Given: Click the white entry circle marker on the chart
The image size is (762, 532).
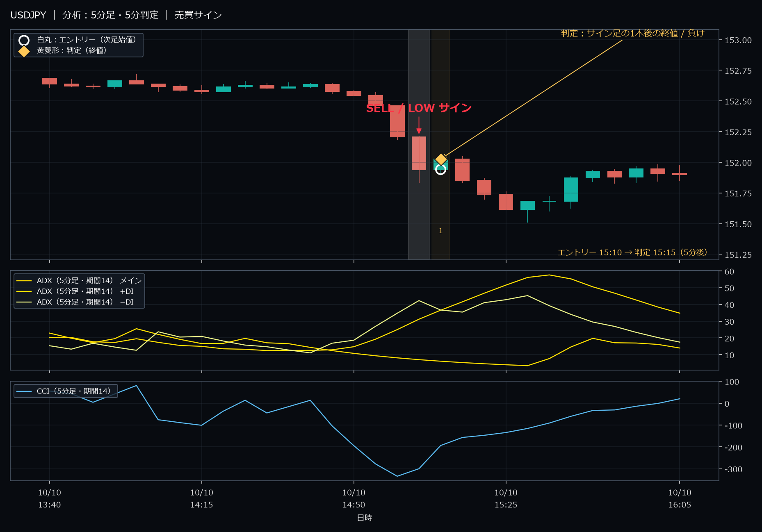Looking at the screenshot, I should (440, 169).
